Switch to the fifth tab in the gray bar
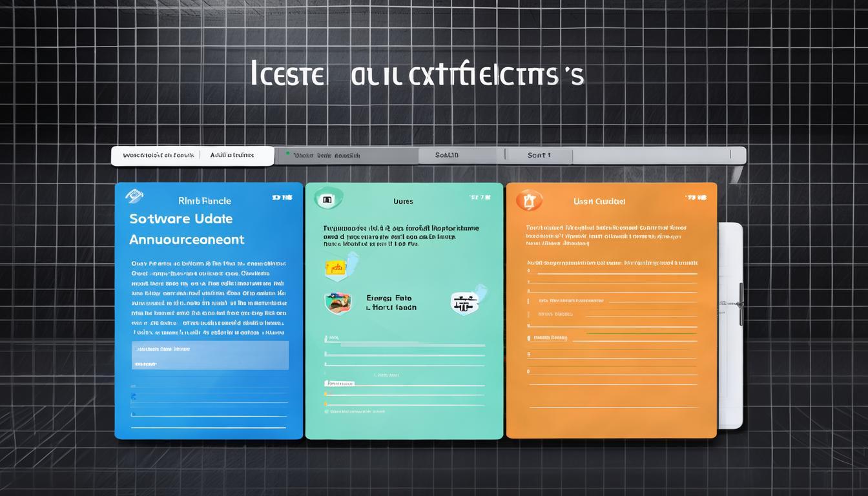The height and width of the screenshot is (496, 868). click(x=539, y=156)
